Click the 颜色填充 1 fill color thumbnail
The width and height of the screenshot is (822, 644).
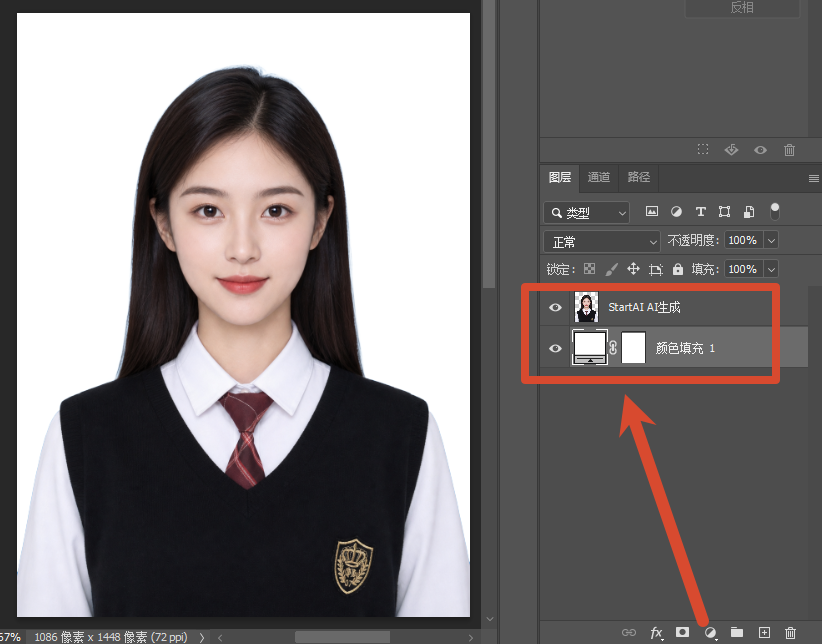click(x=590, y=348)
